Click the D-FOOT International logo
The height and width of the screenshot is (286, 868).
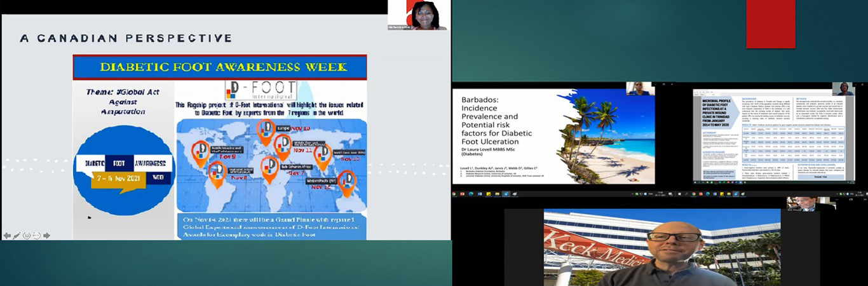tap(261, 89)
